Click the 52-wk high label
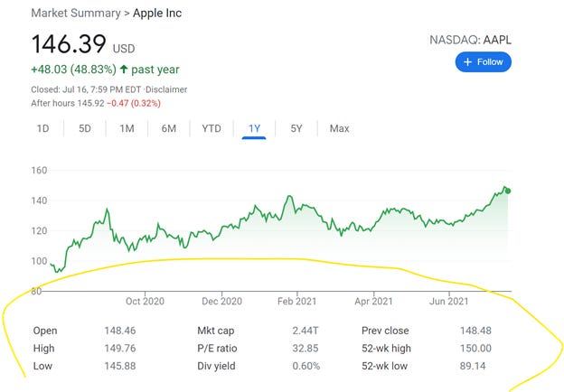This screenshot has height=392, width=564. pos(386,348)
